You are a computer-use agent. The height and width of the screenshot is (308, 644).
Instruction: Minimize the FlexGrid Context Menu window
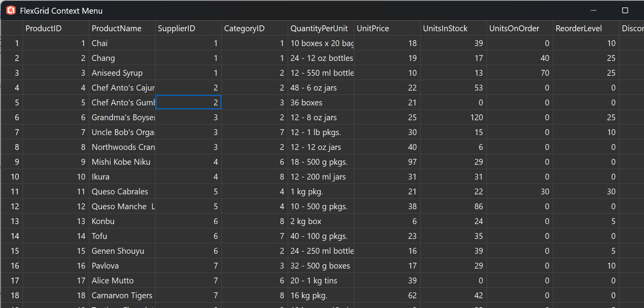click(594, 11)
